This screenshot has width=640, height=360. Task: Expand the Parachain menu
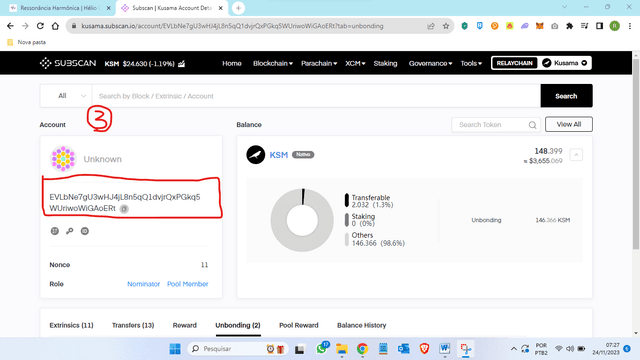click(319, 63)
